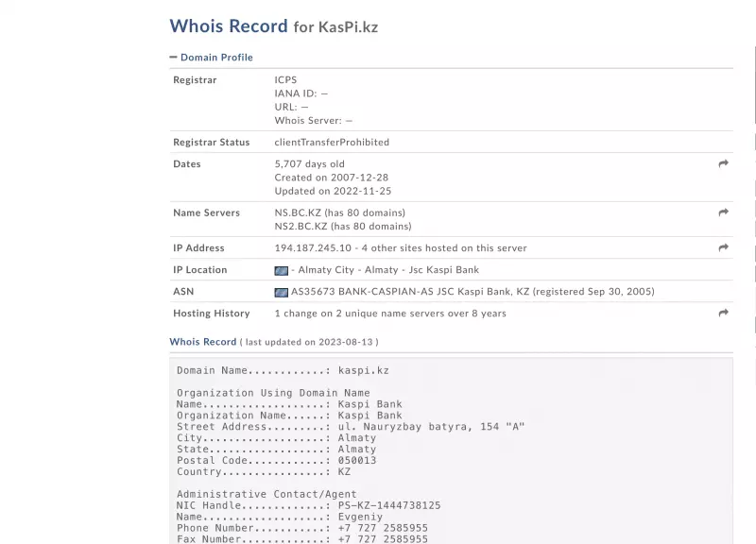Click the share arrow in Name Servers row
Image resolution: width=756 pixels, height=544 pixels.
723,212
